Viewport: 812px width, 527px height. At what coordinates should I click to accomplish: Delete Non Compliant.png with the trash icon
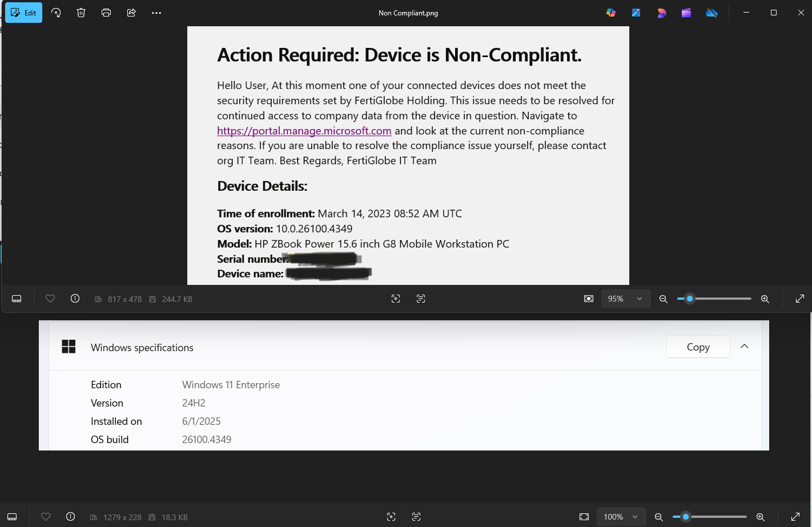(81, 13)
